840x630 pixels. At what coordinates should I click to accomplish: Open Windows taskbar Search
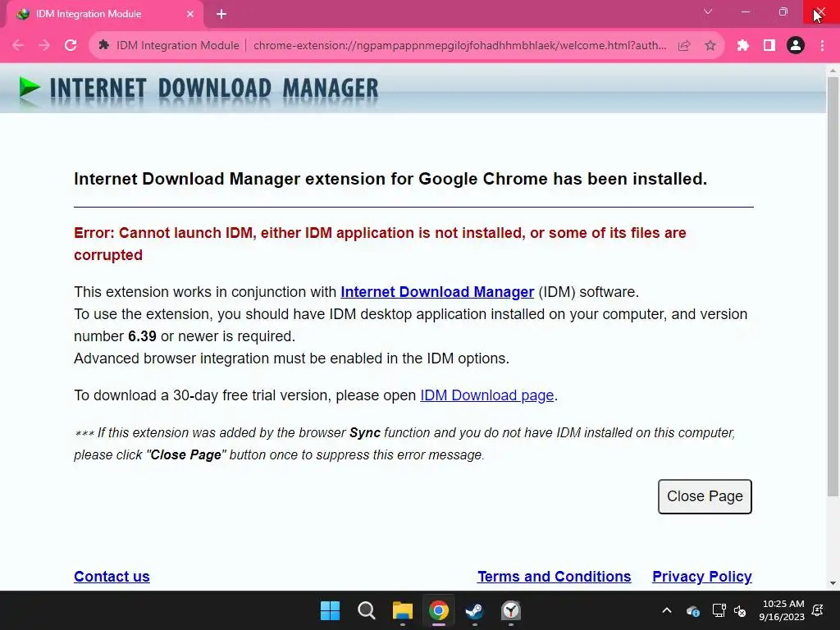coord(367,610)
